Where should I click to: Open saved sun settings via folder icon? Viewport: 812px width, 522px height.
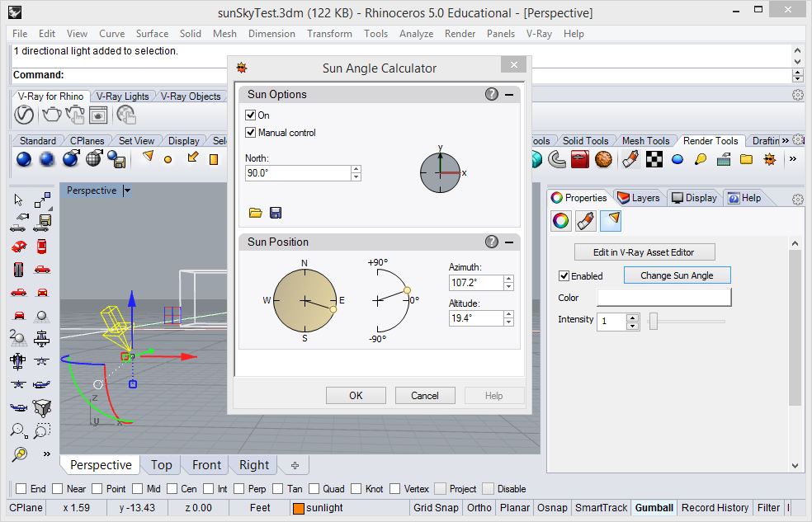pyautogui.click(x=255, y=213)
